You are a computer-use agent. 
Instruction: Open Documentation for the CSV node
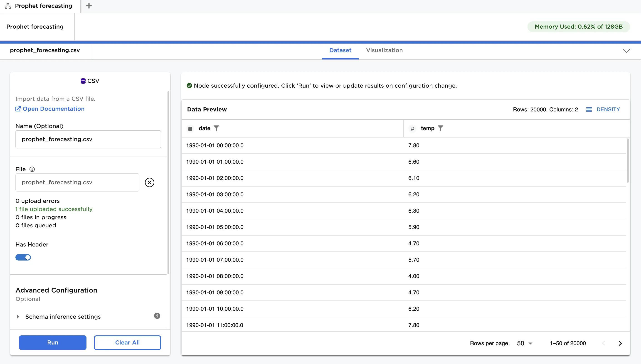49,109
